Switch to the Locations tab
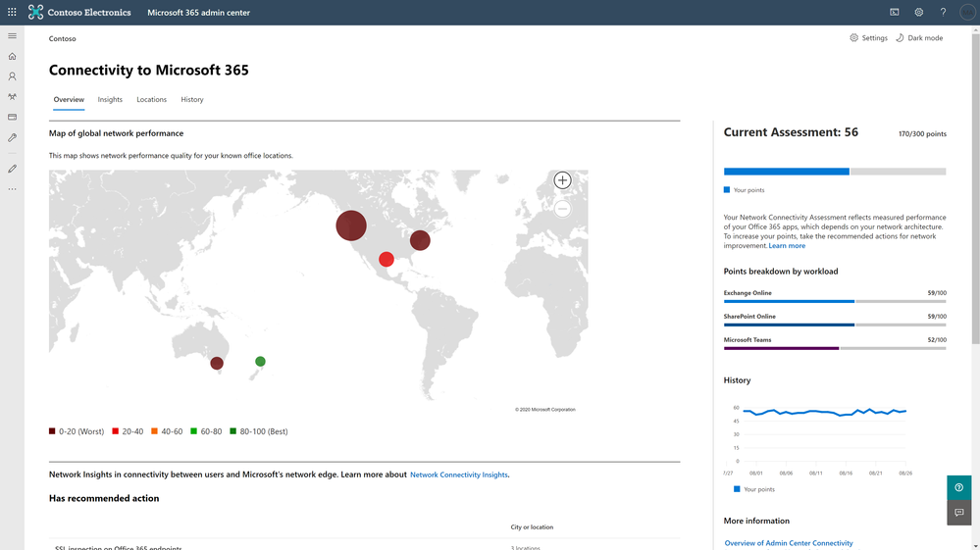 click(152, 100)
